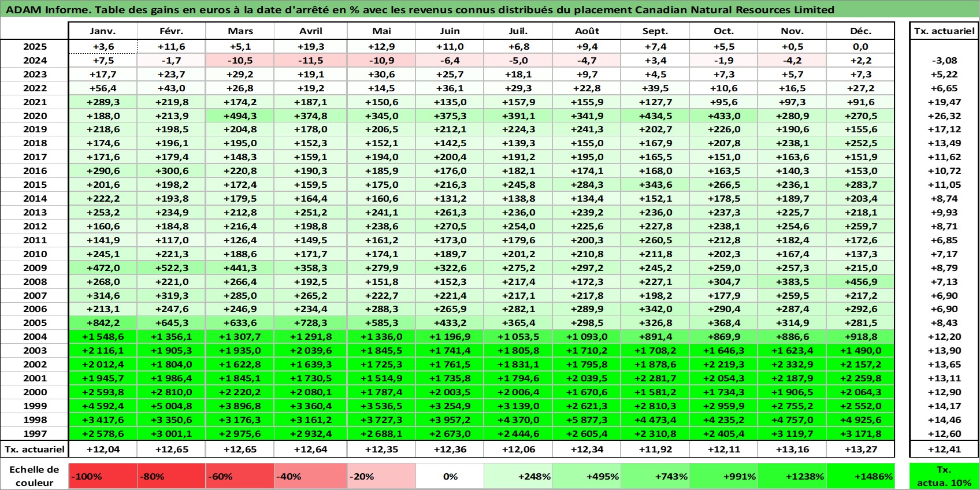The image size is (980, 490).
Task: Click the +26,32 actuarial rate for 2020
Action: pos(944,116)
